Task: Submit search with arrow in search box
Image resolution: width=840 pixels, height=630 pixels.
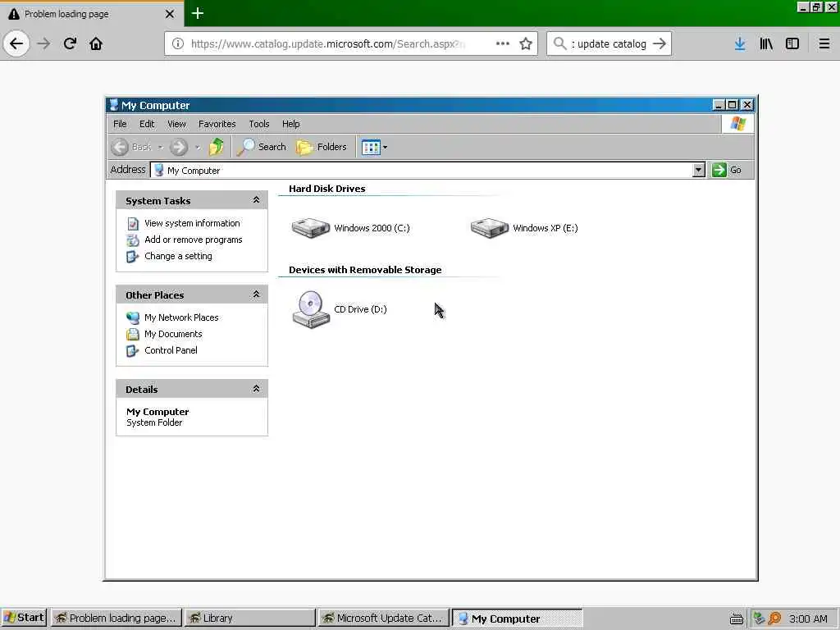Action: coord(660,43)
